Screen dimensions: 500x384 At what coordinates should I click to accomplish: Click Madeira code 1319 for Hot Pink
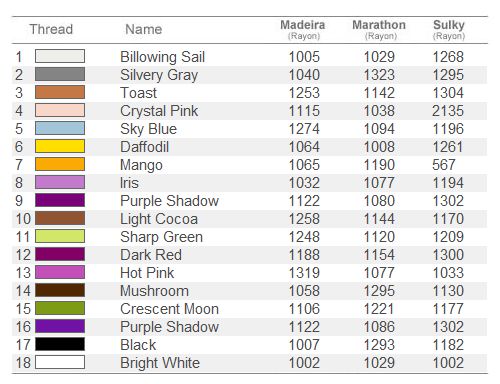click(x=304, y=273)
